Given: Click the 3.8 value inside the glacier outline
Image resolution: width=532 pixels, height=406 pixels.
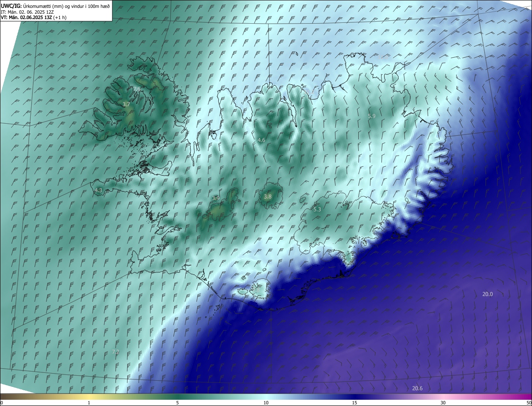Looking at the screenshot, I should click(x=268, y=197).
